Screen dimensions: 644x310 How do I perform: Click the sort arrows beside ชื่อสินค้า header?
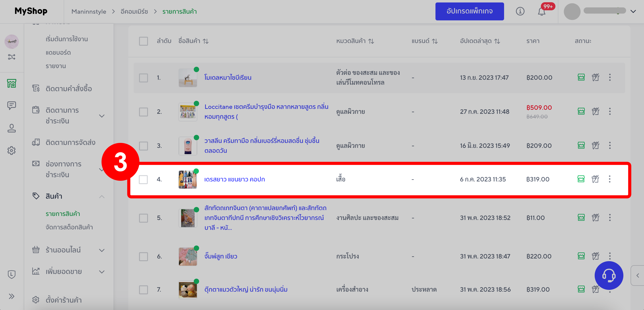click(x=205, y=41)
